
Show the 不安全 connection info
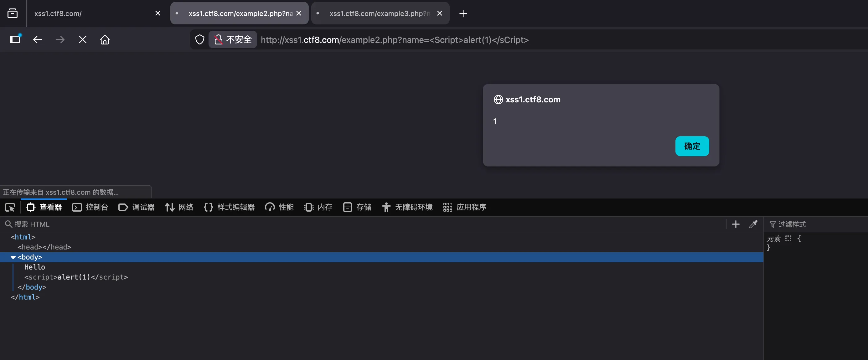233,40
